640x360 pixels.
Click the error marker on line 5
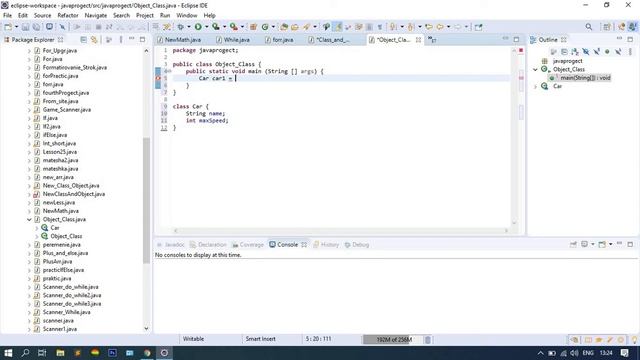pyautogui.click(x=158, y=78)
